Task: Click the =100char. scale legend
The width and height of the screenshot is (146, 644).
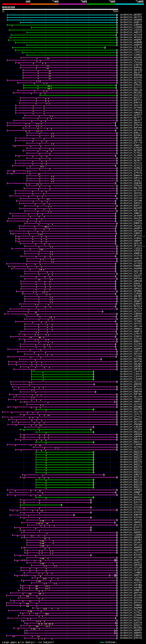Action: coord(109,642)
